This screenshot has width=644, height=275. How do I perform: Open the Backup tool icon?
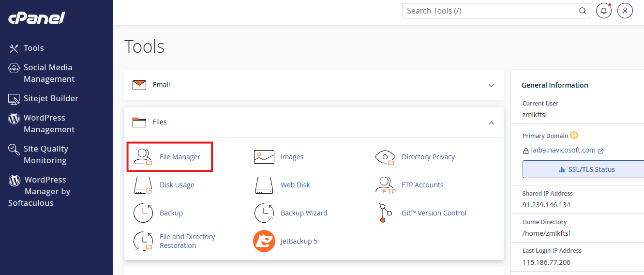[x=143, y=213]
